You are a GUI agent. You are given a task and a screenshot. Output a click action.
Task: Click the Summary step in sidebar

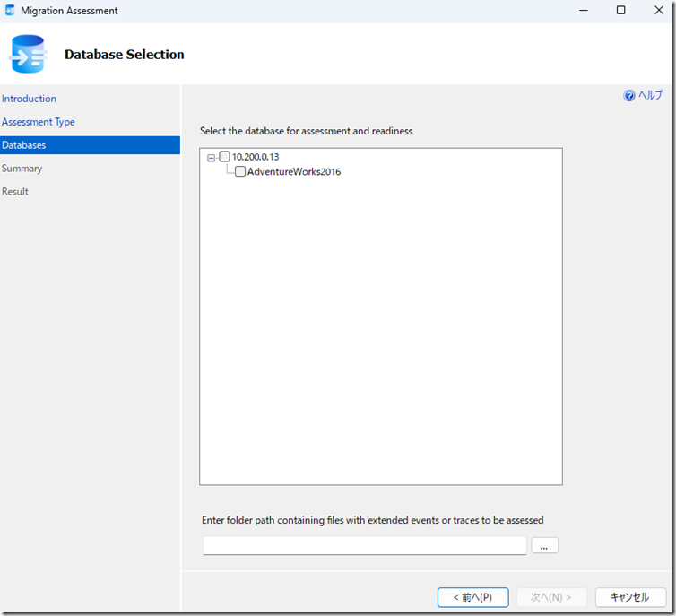[x=22, y=169]
